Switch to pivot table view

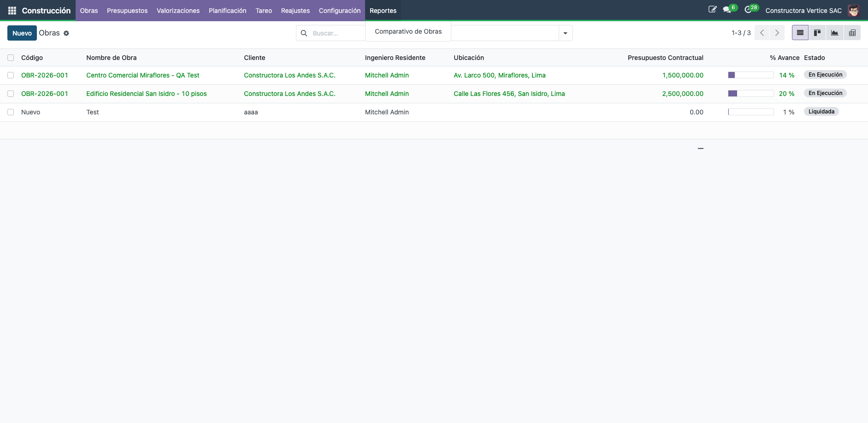point(852,33)
